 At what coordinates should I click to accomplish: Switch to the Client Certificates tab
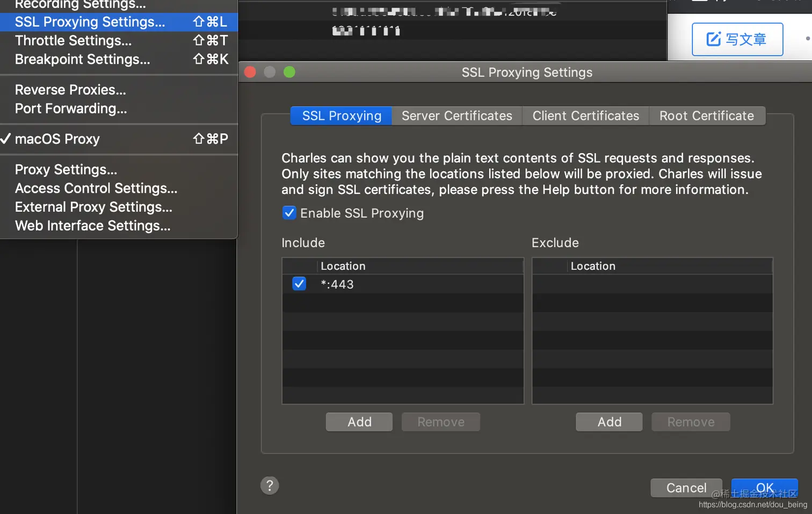[586, 116]
